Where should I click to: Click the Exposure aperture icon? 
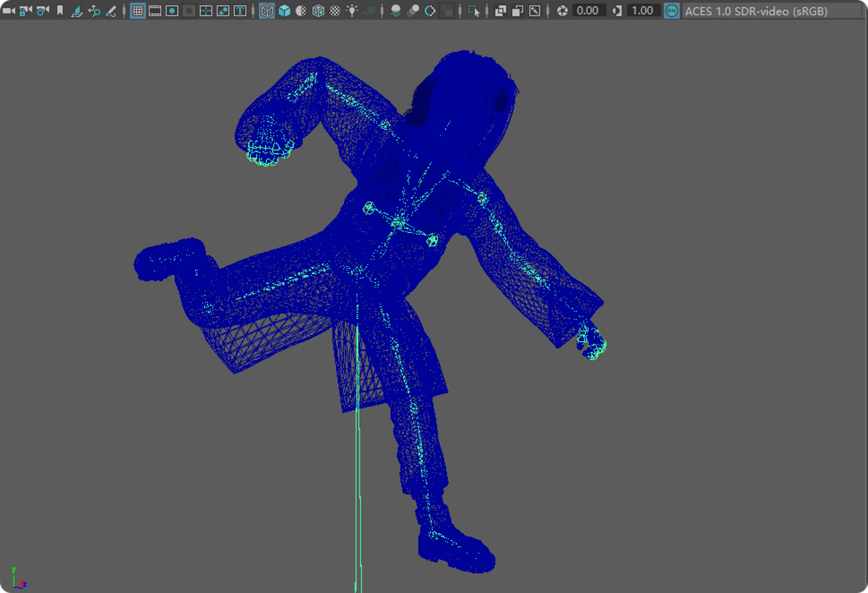(562, 10)
